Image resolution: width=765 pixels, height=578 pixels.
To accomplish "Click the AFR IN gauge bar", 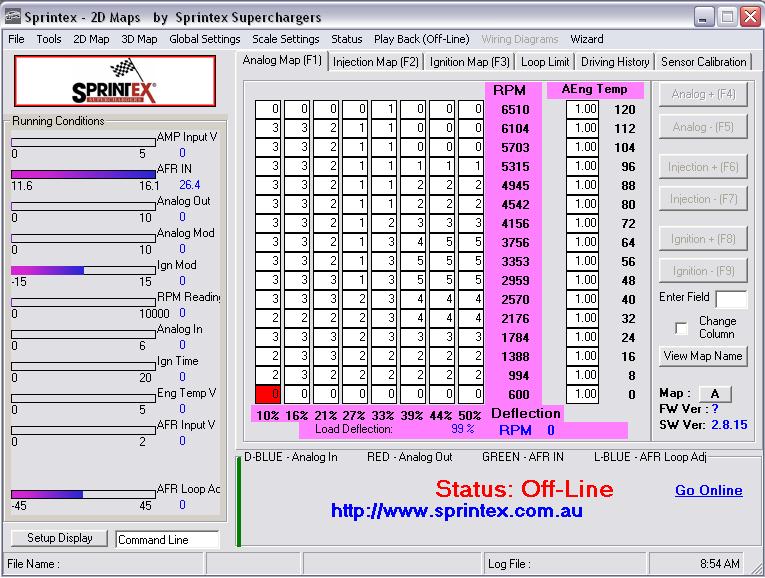I will click(x=84, y=174).
